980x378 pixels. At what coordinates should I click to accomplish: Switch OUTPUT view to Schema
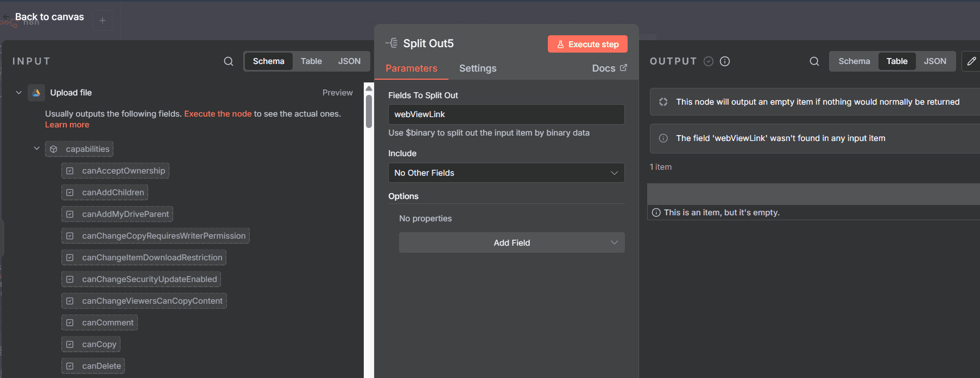pos(854,61)
